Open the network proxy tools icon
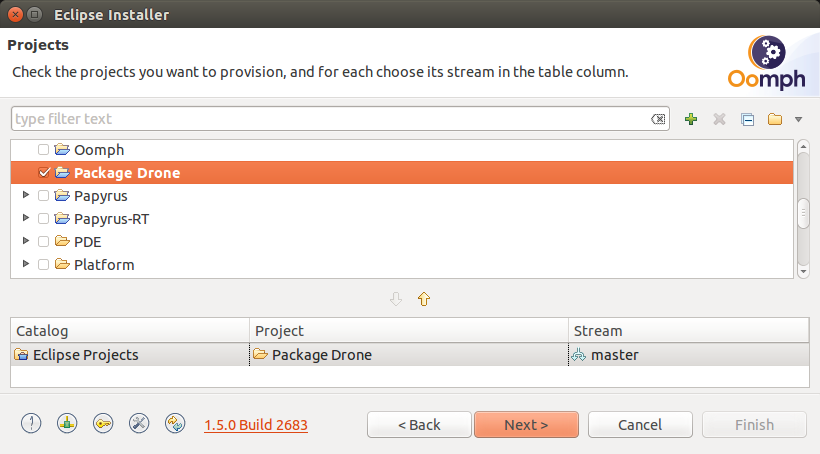Screen dimensions: 820x454 tap(139, 423)
